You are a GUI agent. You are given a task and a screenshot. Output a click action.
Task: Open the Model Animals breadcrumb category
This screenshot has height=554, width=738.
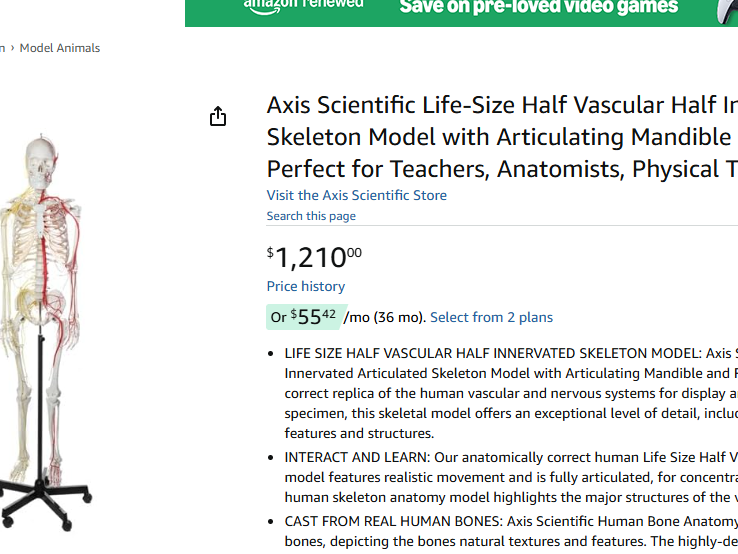pyautogui.click(x=60, y=48)
